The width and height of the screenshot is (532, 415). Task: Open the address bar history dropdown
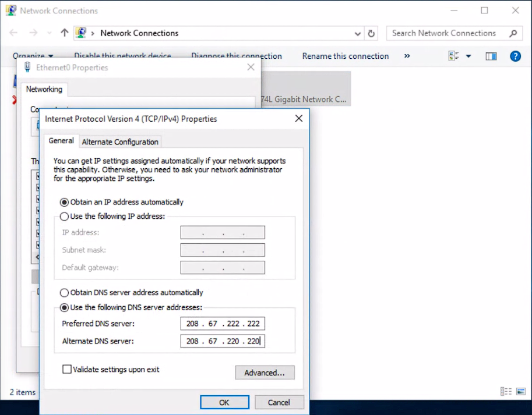pos(359,33)
